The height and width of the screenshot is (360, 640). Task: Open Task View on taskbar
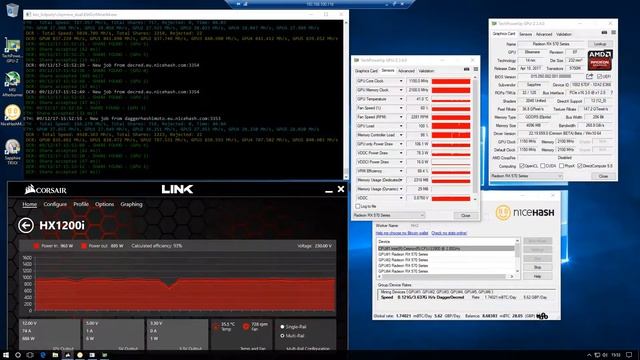click(x=30, y=355)
